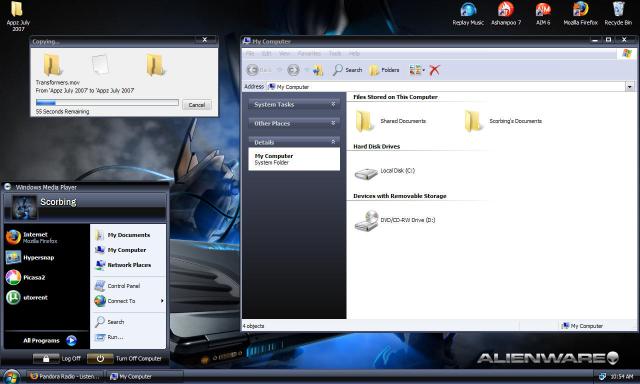640x384 pixels.
Task: Open All Programs in Start menu
Action: [49, 340]
